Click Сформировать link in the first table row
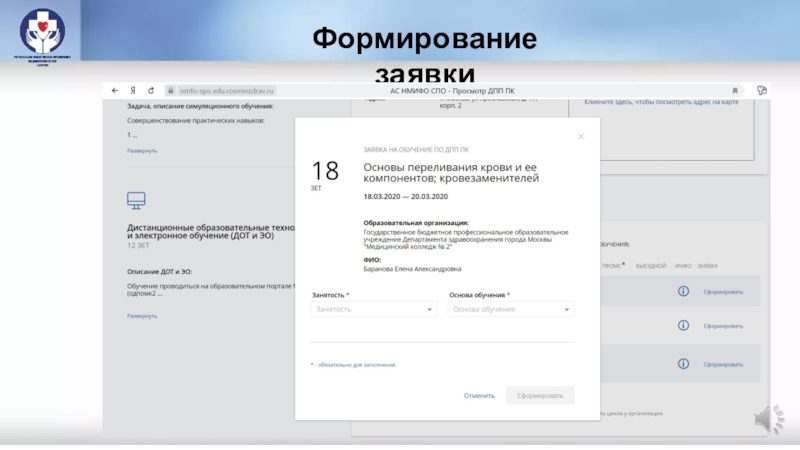Viewport: 800px width, 450px height. coord(722,292)
